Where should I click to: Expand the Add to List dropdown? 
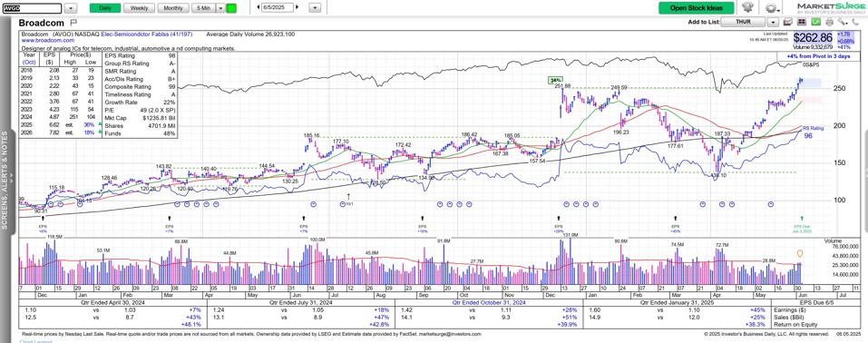(773, 22)
